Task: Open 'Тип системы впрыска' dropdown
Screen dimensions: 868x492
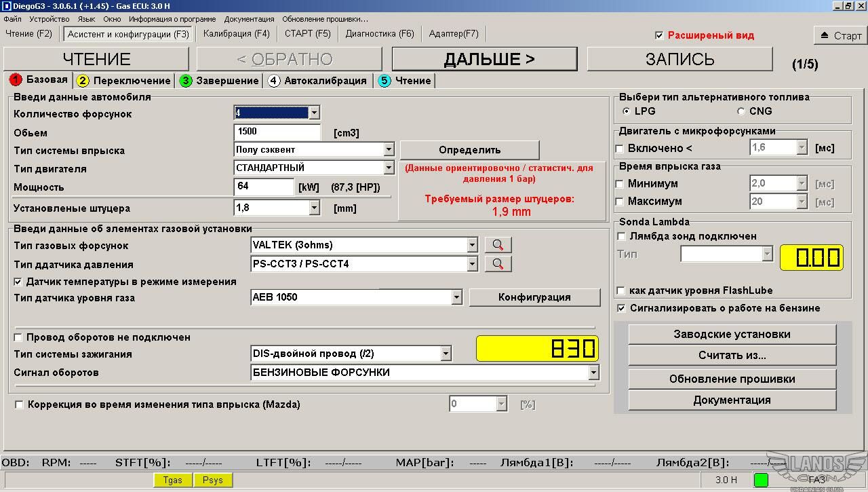Action: point(389,149)
